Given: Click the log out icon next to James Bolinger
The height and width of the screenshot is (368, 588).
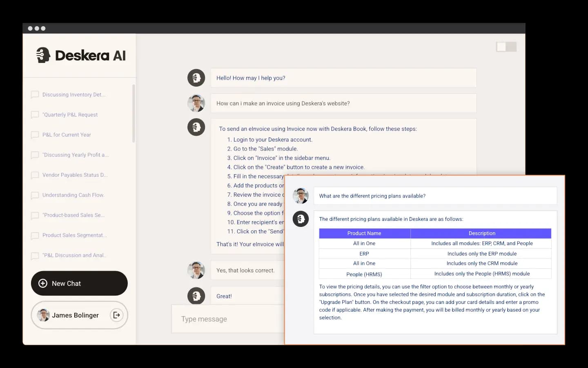Looking at the screenshot, I should [116, 315].
